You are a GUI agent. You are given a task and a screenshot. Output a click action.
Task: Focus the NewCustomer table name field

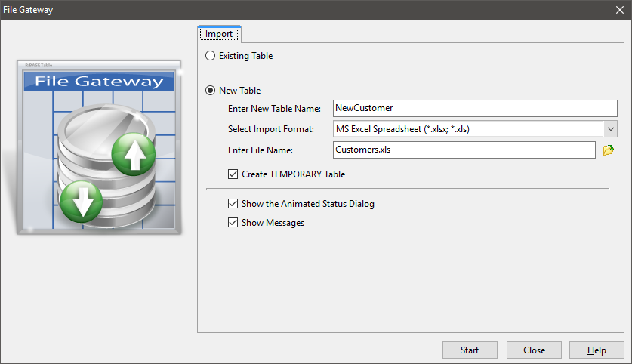(x=475, y=108)
